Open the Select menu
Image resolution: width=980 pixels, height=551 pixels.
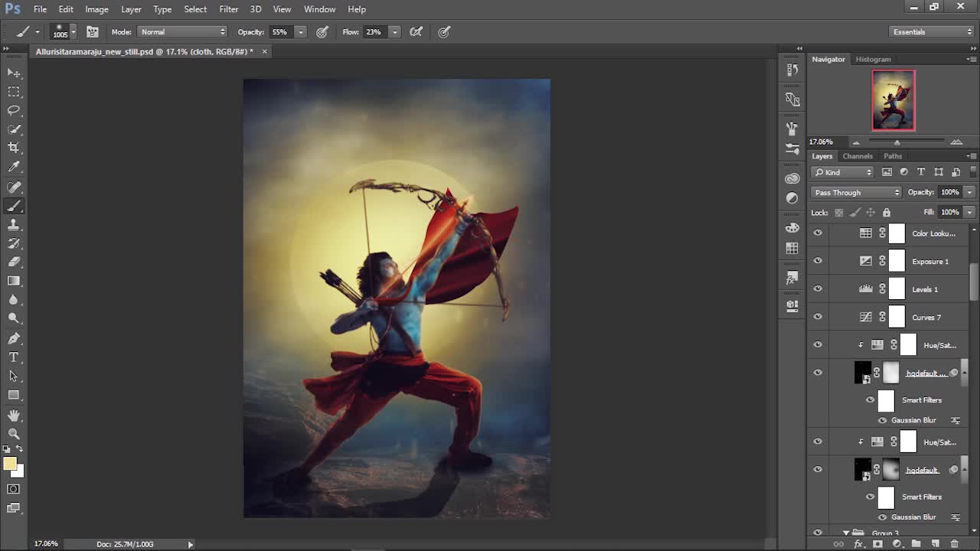tap(195, 9)
